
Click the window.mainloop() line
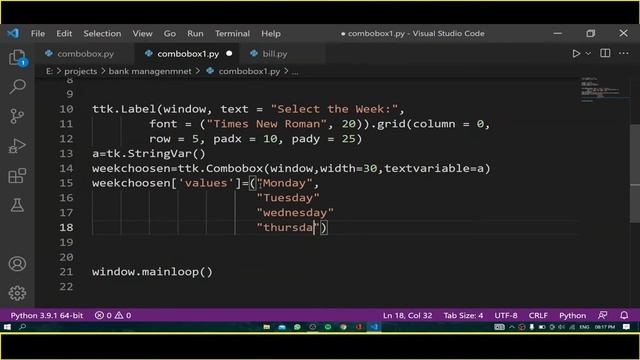152,272
